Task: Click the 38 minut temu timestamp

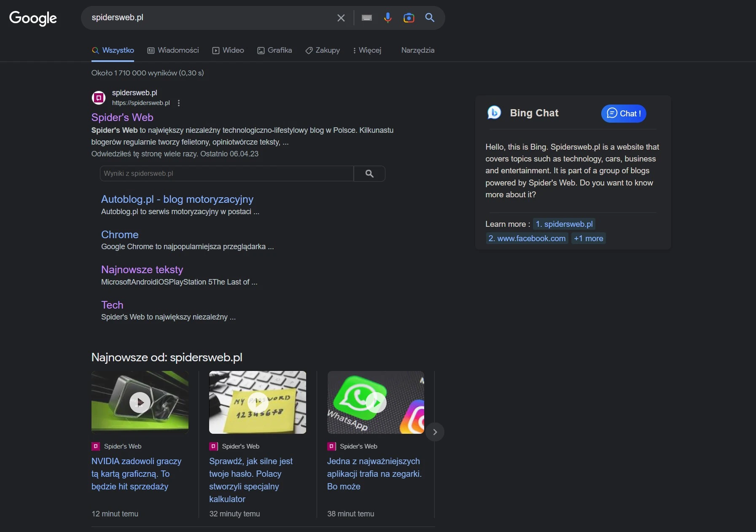Action: coord(351,514)
